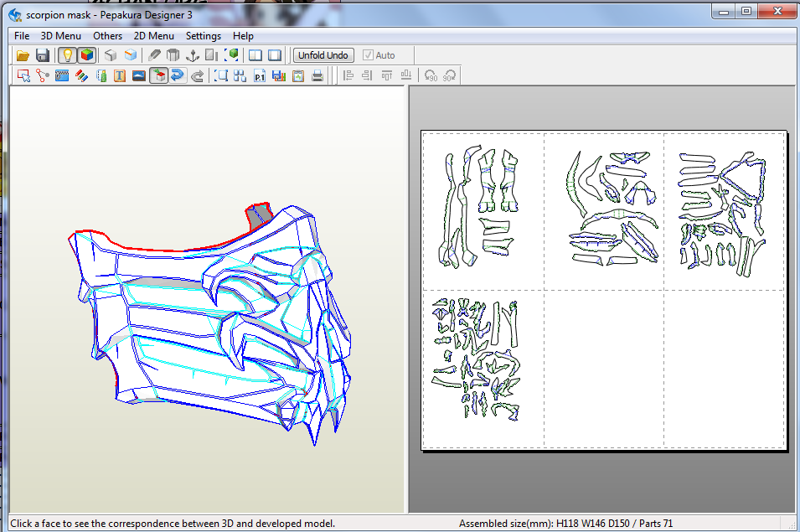Viewport: 800px width, 532px height.
Task: Click the Unfold Undo button
Action: pos(323,55)
